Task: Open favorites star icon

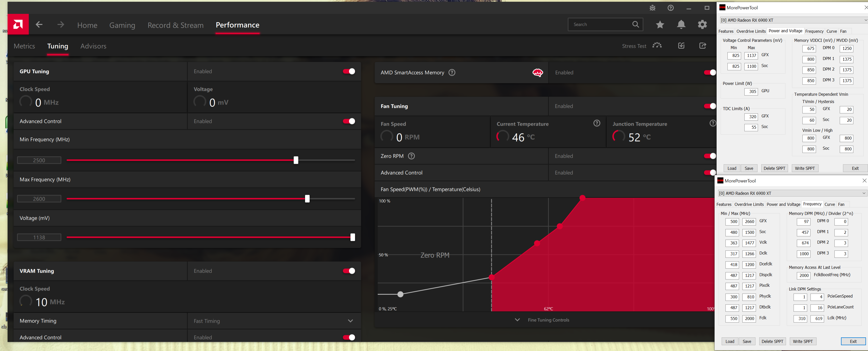Action: pyautogui.click(x=660, y=24)
